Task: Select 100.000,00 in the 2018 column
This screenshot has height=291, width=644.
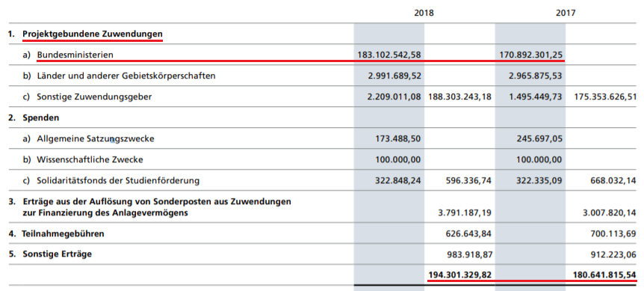Action: point(398,159)
